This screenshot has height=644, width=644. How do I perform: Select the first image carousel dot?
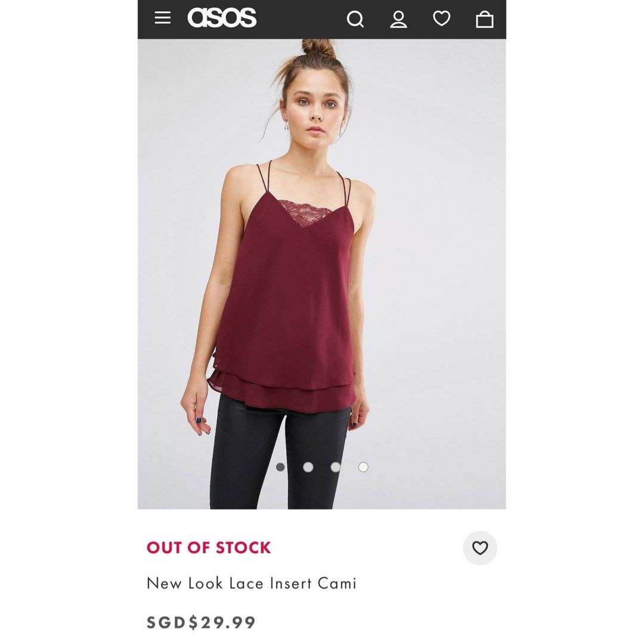point(280,467)
